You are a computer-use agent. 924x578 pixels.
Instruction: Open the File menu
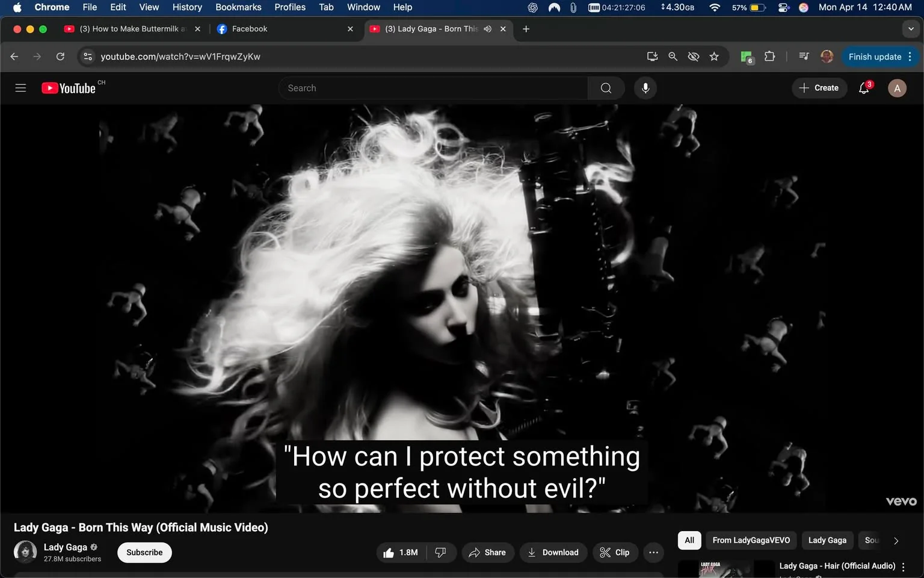pyautogui.click(x=90, y=7)
